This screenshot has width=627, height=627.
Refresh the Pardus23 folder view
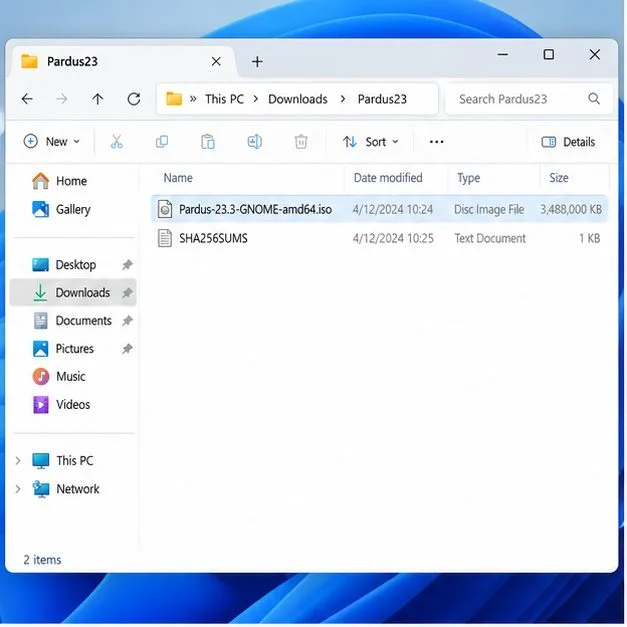[134, 99]
